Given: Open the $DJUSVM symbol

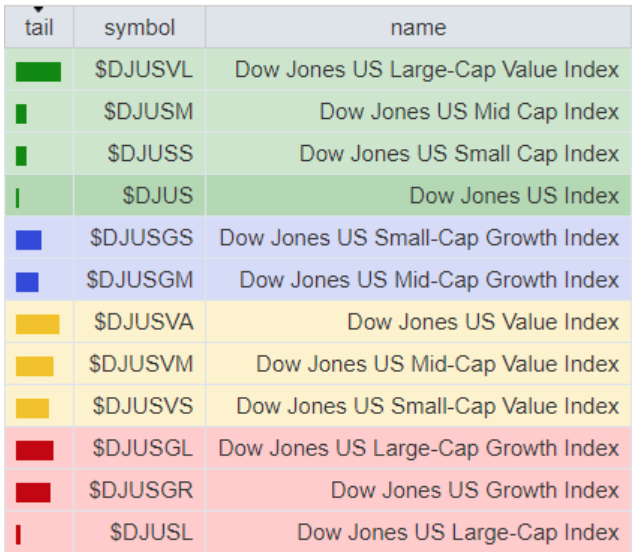Looking at the screenshot, I should (x=142, y=364).
